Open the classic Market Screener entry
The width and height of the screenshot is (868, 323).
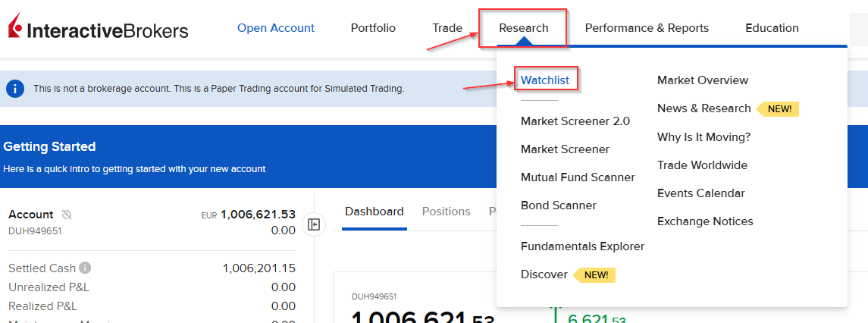click(x=565, y=149)
